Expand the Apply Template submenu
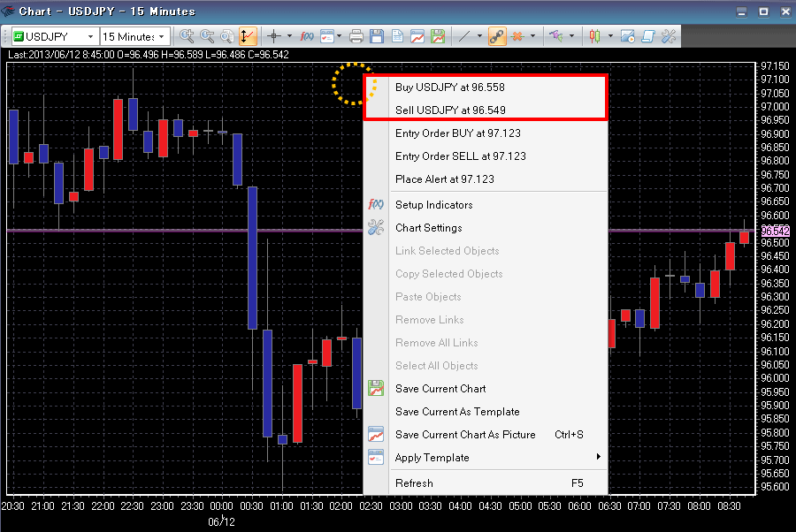The height and width of the screenshot is (532, 796). 486,458
